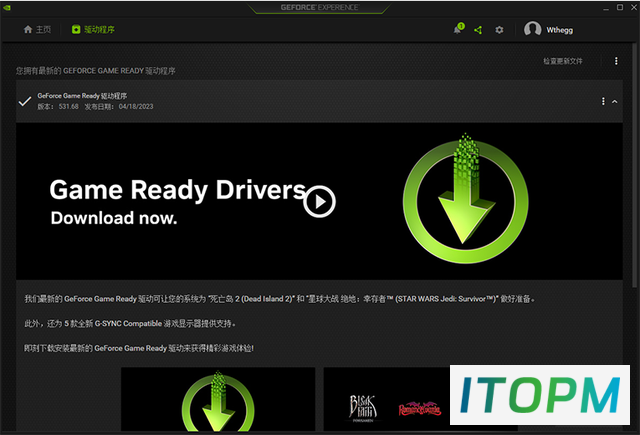The image size is (640, 435).
Task: Open the game logos thumbnail
Action: (387, 399)
